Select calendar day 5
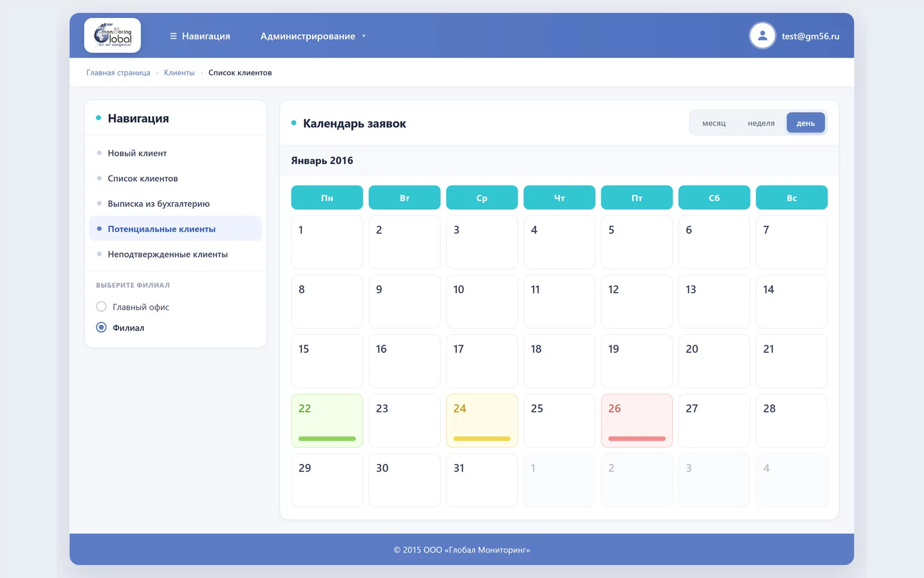The width and height of the screenshot is (924, 578). coord(637,242)
